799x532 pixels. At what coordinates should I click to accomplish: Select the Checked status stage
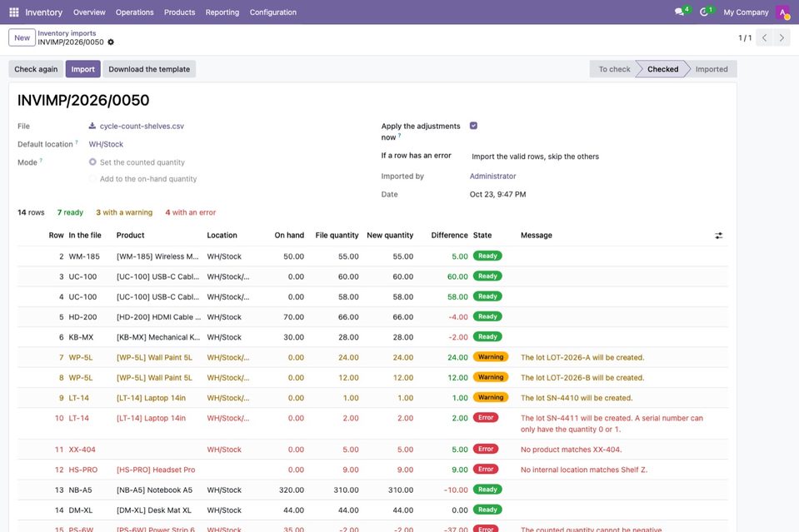click(662, 69)
